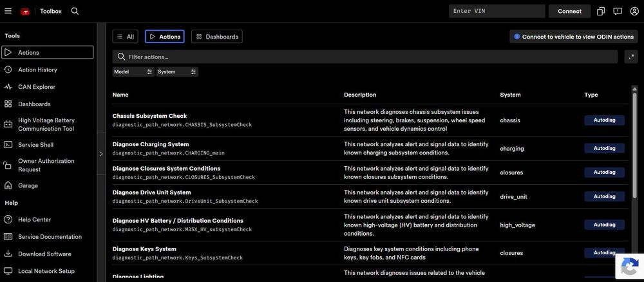
Task: Click high_voltage system cell
Action: 518,225
